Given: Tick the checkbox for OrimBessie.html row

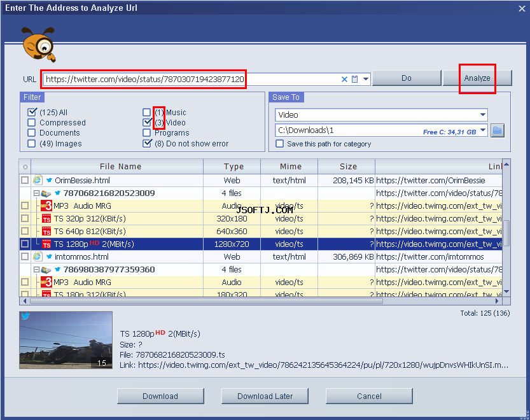Looking at the screenshot, I should [x=25, y=180].
